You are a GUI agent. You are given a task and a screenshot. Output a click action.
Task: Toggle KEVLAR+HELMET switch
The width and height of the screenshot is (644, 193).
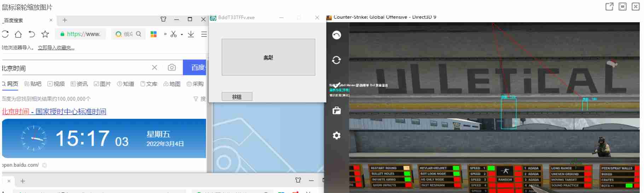(x=456, y=168)
